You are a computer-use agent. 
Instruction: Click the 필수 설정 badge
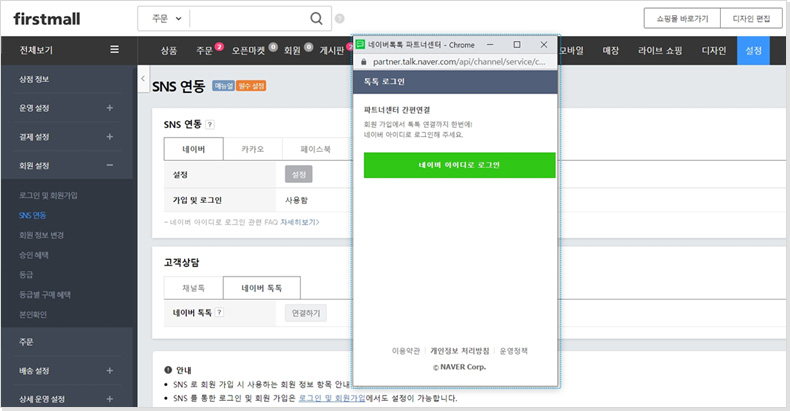pyautogui.click(x=251, y=86)
